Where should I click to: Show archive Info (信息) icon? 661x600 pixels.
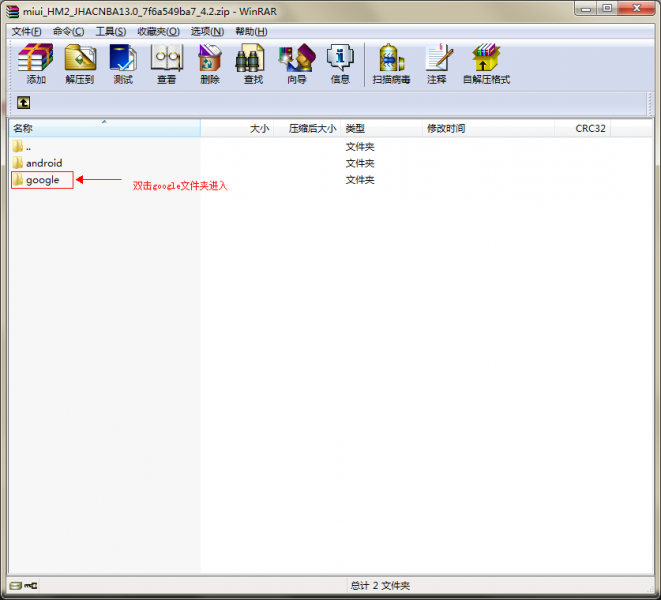click(x=340, y=64)
